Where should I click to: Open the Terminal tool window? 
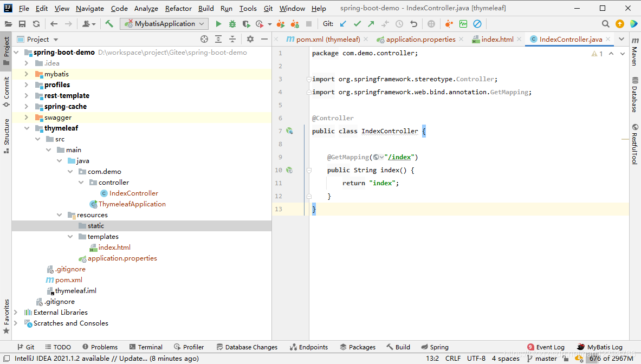tap(146, 347)
